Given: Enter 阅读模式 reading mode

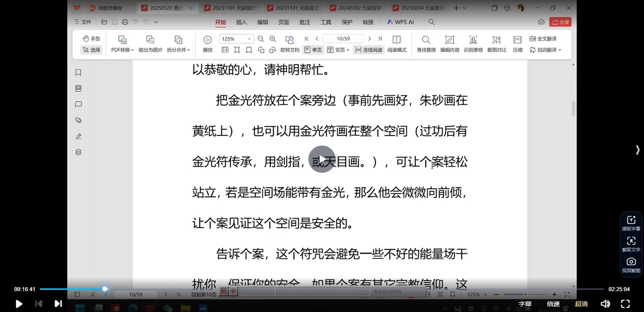Looking at the screenshot, I should [397, 44].
